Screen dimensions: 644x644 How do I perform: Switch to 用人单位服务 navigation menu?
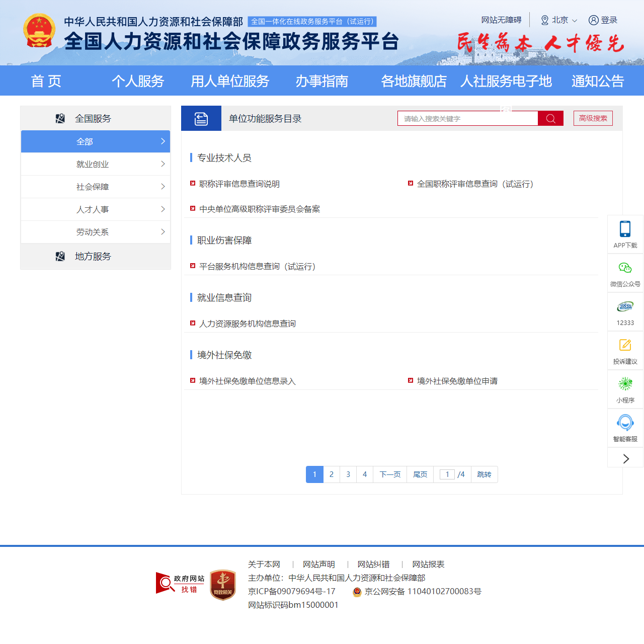(230, 81)
